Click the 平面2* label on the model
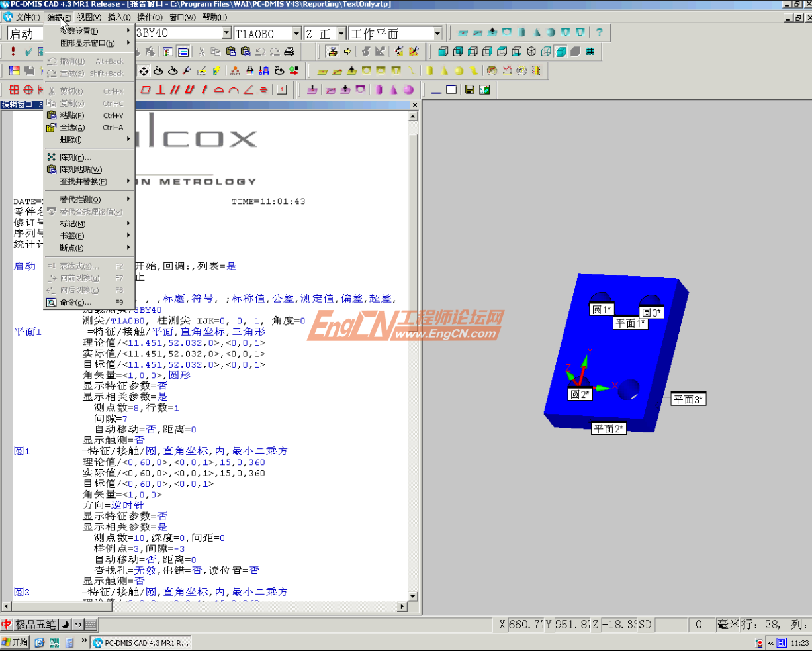 [x=608, y=428]
